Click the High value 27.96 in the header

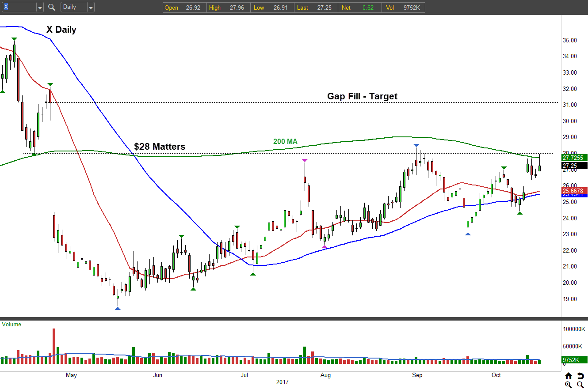click(x=237, y=8)
